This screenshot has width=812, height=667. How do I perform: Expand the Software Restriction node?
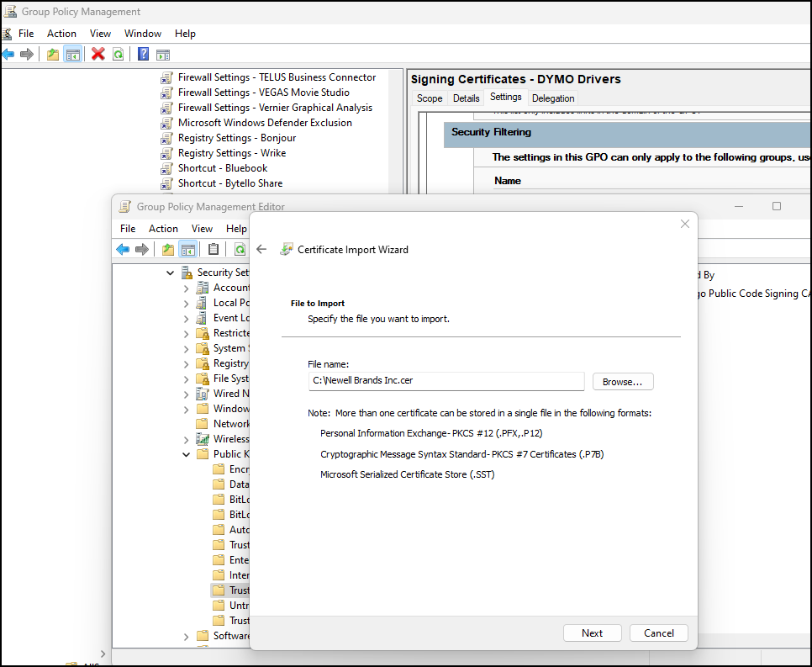pyautogui.click(x=187, y=637)
